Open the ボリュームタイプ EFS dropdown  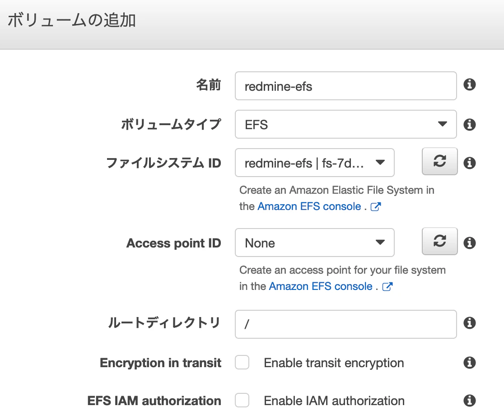346,124
